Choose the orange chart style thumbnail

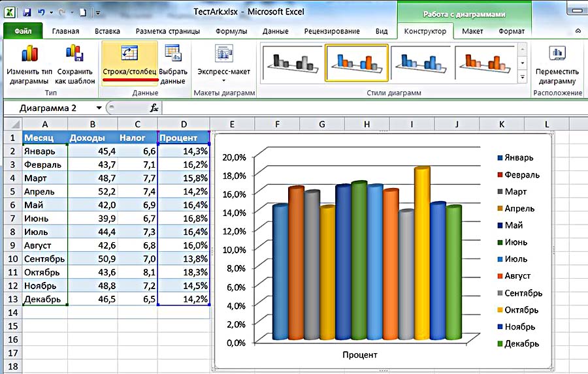tap(485, 62)
